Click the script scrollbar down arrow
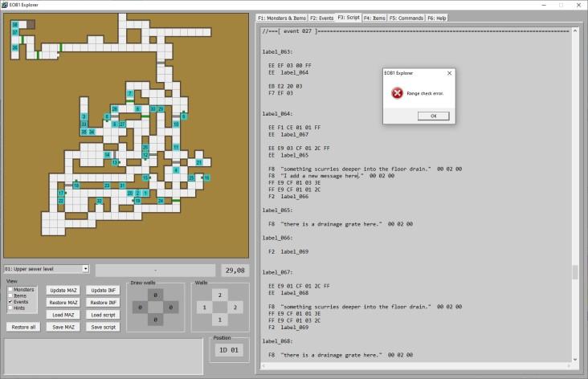The height and width of the screenshot is (379, 588). pyautogui.click(x=574, y=367)
